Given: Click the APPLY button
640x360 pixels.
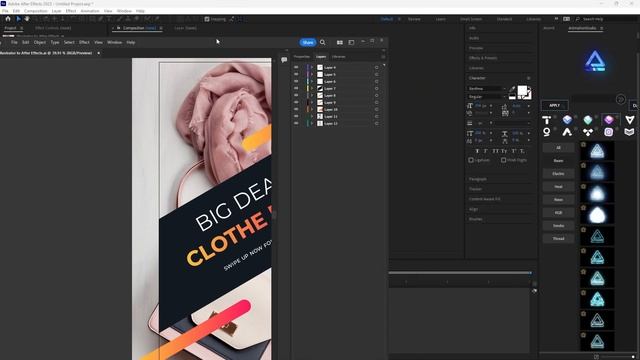Looking at the screenshot, I should click(x=554, y=105).
